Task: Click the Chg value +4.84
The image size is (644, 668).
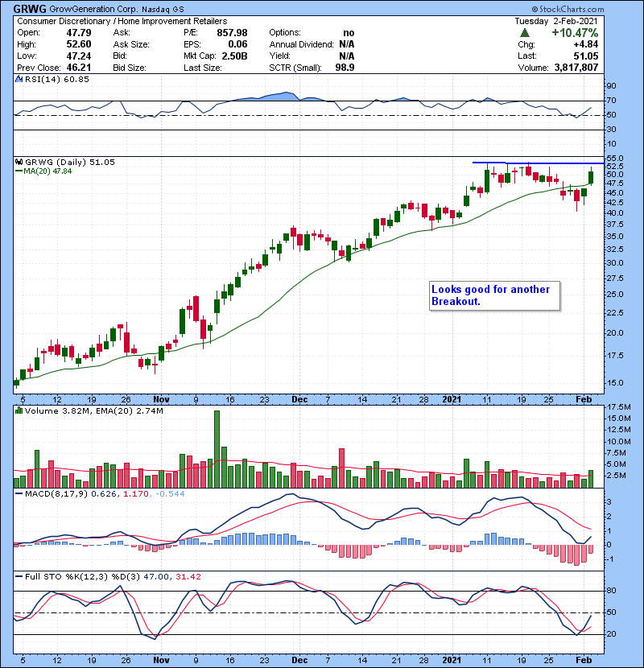Action: point(585,44)
